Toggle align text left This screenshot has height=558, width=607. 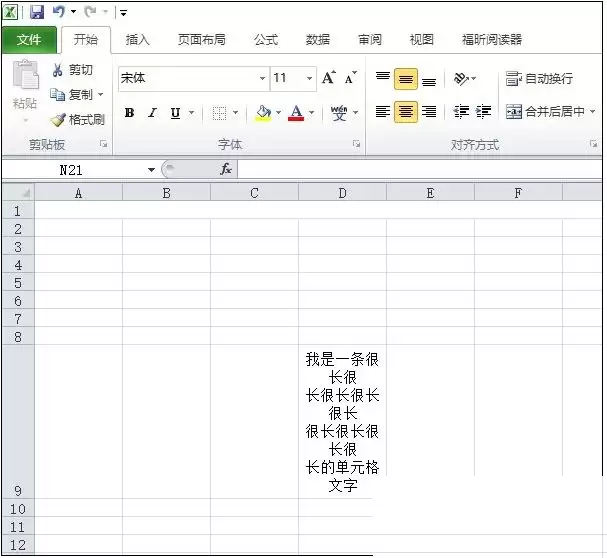383,112
